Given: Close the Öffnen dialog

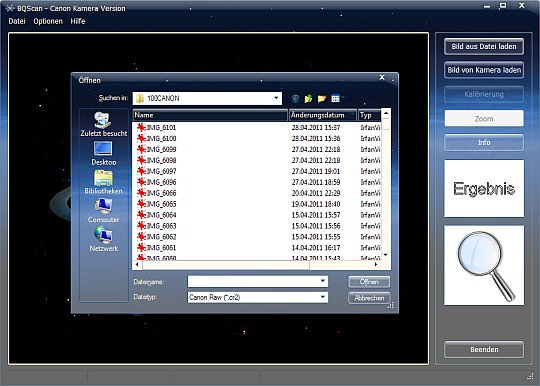Looking at the screenshot, I should coord(382,77).
